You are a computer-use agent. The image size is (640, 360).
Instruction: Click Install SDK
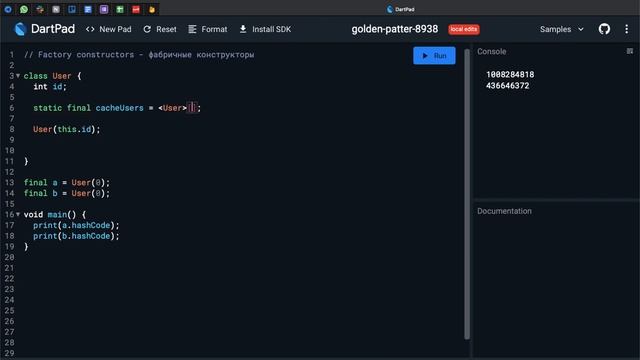tap(265, 29)
